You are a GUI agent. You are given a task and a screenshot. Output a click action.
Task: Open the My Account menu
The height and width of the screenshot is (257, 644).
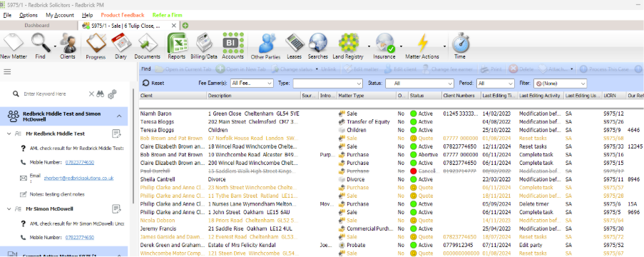[x=60, y=15]
